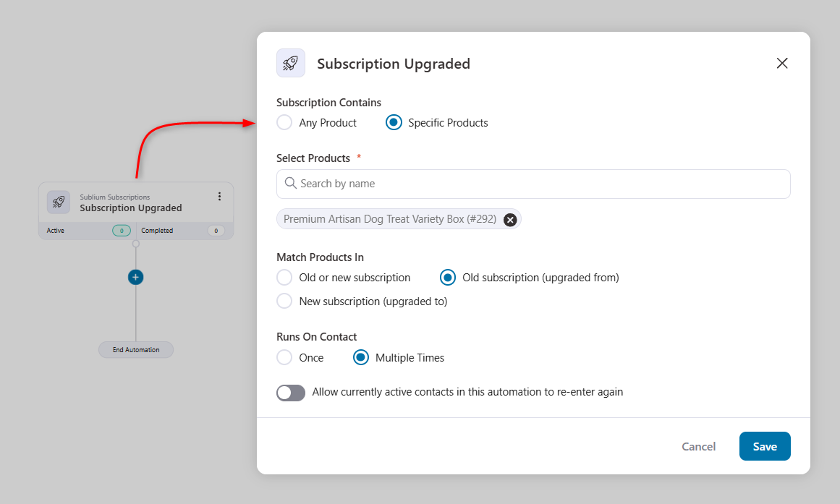The height and width of the screenshot is (504, 840).
Task: Click the Sublium Subscriptions label on node
Action: 114,197
